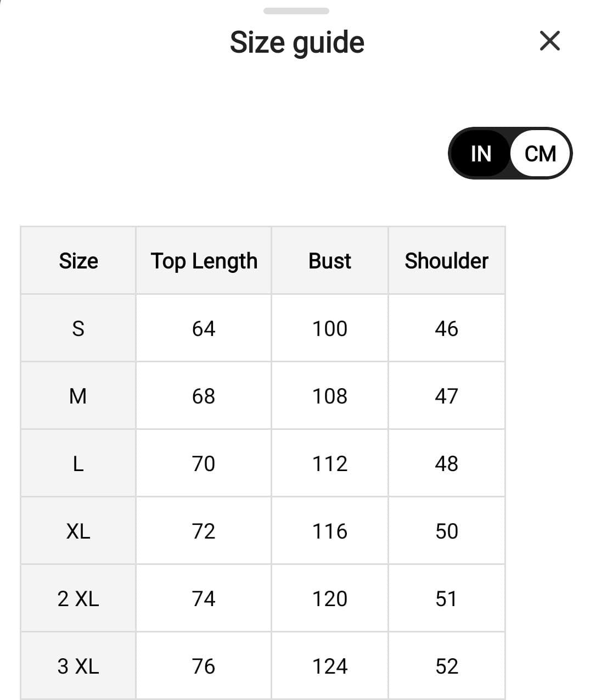Select the S size row label

[78, 328]
